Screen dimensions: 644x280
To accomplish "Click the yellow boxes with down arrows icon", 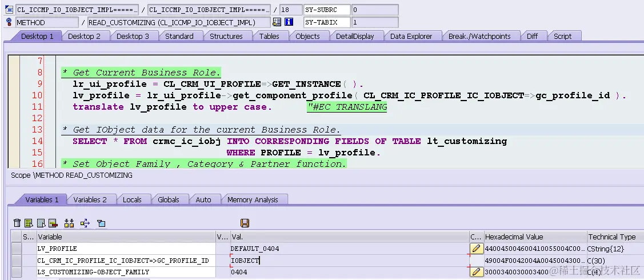I will (x=69, y=223).
